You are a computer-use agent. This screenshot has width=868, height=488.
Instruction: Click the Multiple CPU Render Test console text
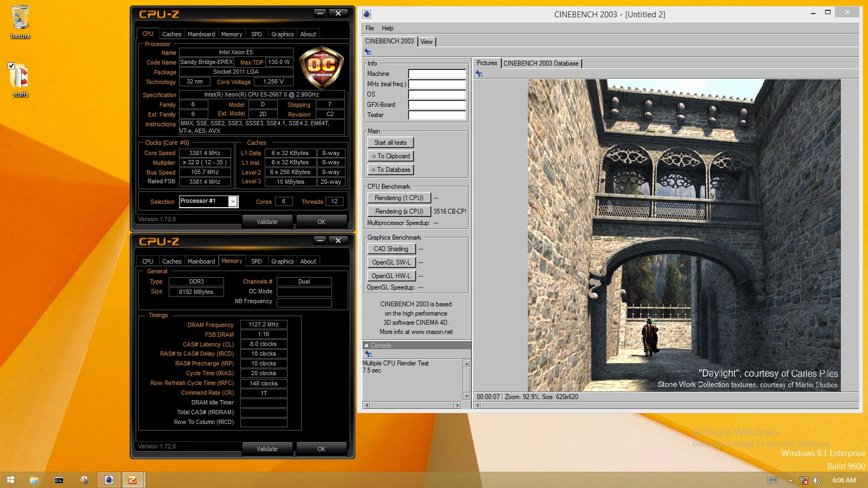[395, 363]
